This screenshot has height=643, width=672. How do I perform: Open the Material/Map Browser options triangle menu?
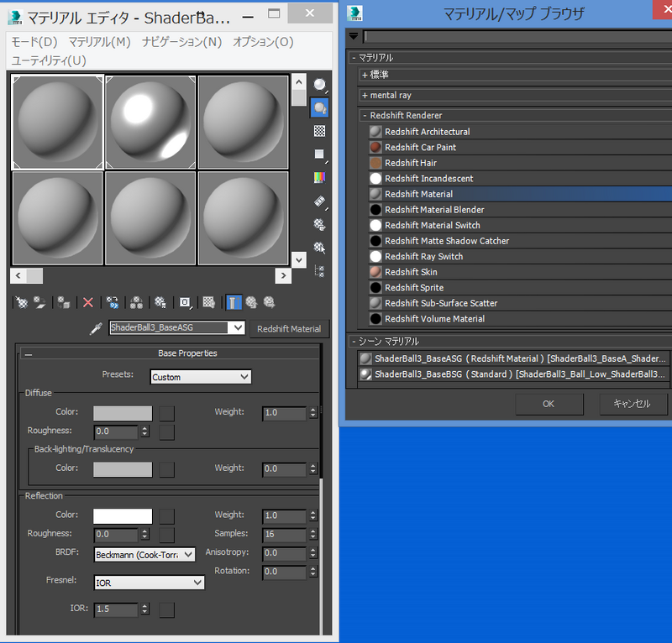[x=354, y=36]
